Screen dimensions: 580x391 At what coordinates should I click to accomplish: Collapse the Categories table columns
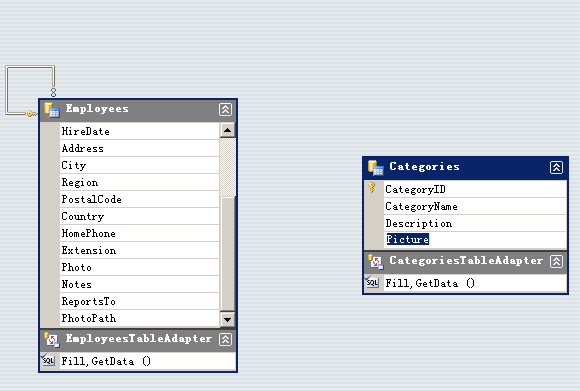pyautogui.click(x=556, y=167)
